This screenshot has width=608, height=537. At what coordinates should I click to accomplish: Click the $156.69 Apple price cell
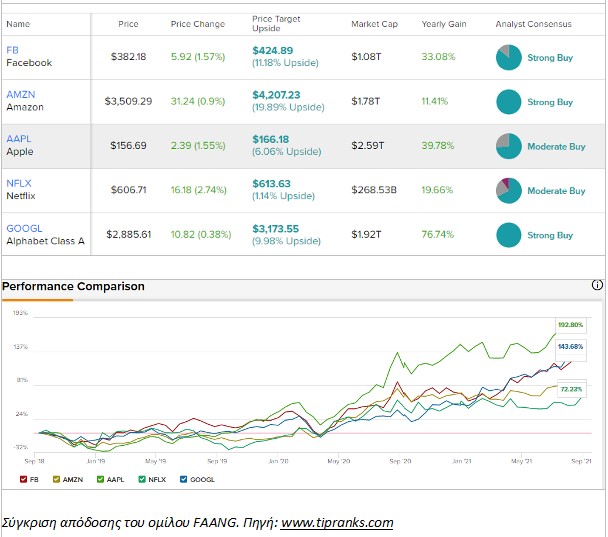128,145
